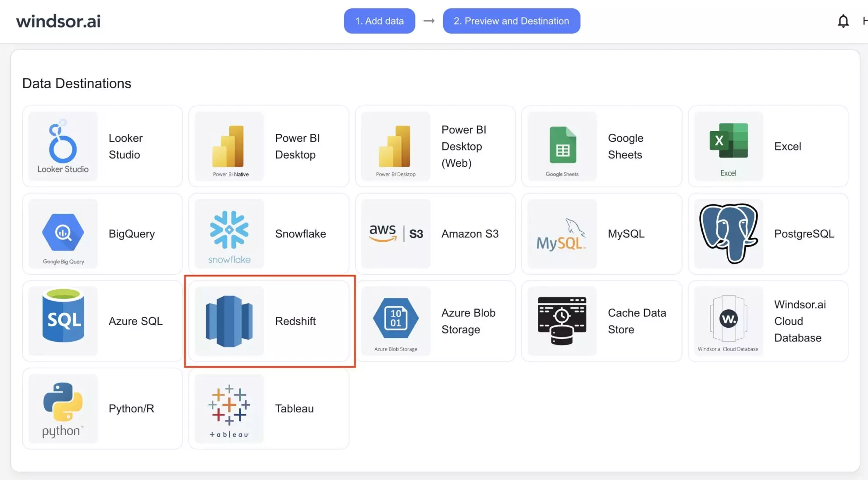The width and height of the screenshot is (868, 480).
Task: Choose the Python/R label text
Action: pyautogui.click(x=131, y=408)
